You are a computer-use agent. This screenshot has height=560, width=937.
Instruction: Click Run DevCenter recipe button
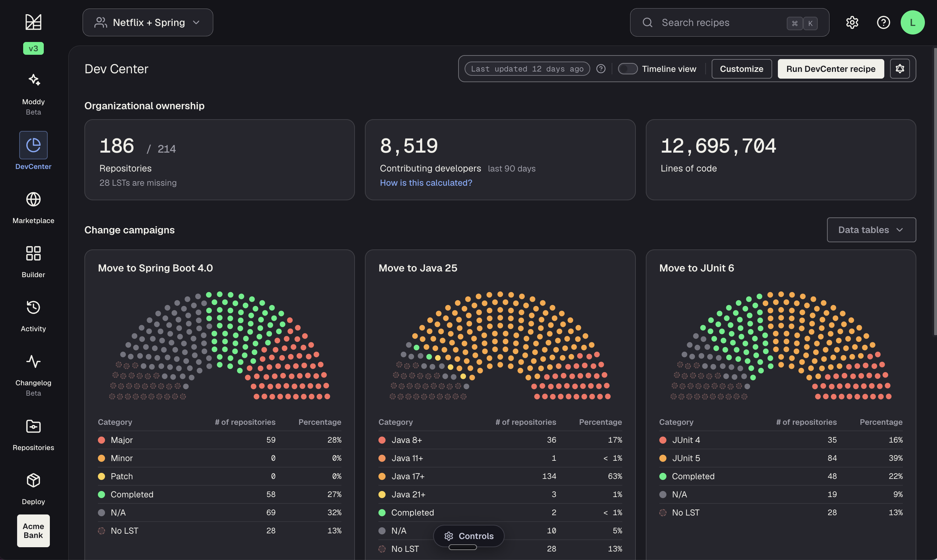[x=831, y=69]
